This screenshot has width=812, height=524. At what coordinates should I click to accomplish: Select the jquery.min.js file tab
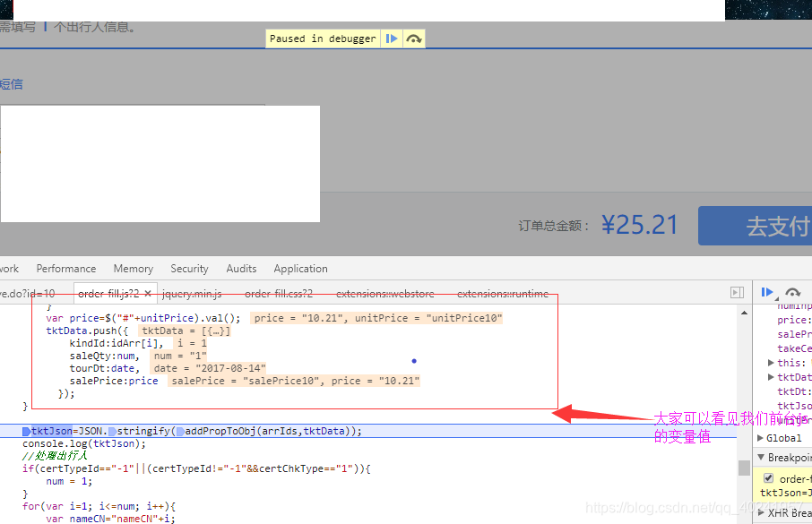(x=192, y=294)
